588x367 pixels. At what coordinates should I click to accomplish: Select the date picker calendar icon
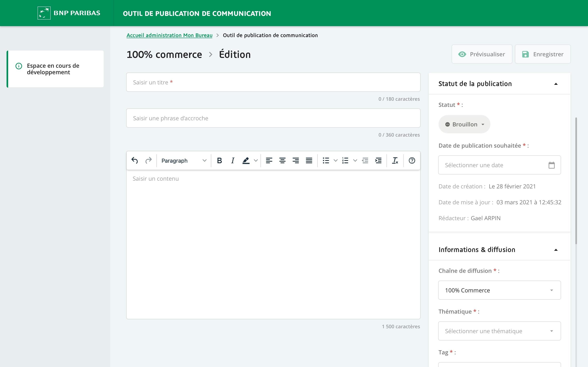(x=551, y=165)
